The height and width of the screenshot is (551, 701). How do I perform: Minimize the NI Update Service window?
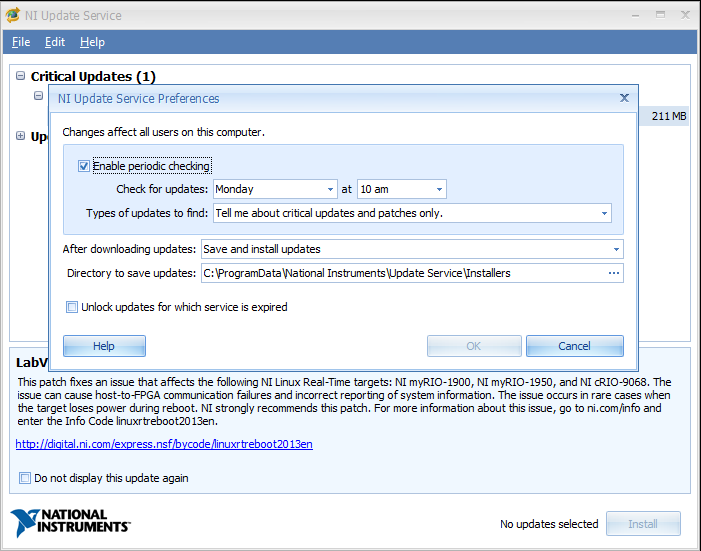point(636,15)
